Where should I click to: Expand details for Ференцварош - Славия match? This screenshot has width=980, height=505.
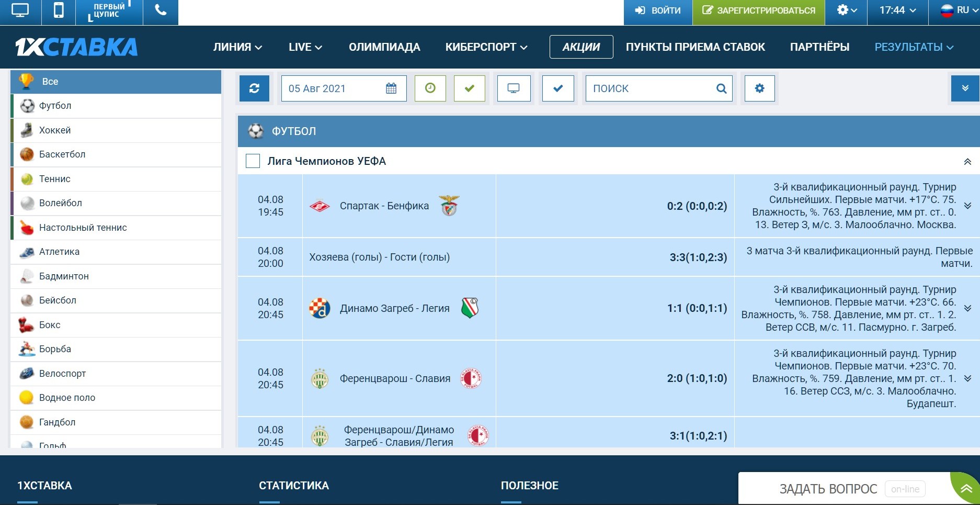click(967, 378)
